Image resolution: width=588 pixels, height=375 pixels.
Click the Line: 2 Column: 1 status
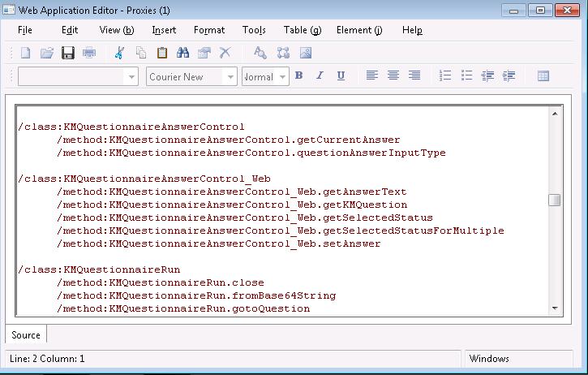[47, 359]
